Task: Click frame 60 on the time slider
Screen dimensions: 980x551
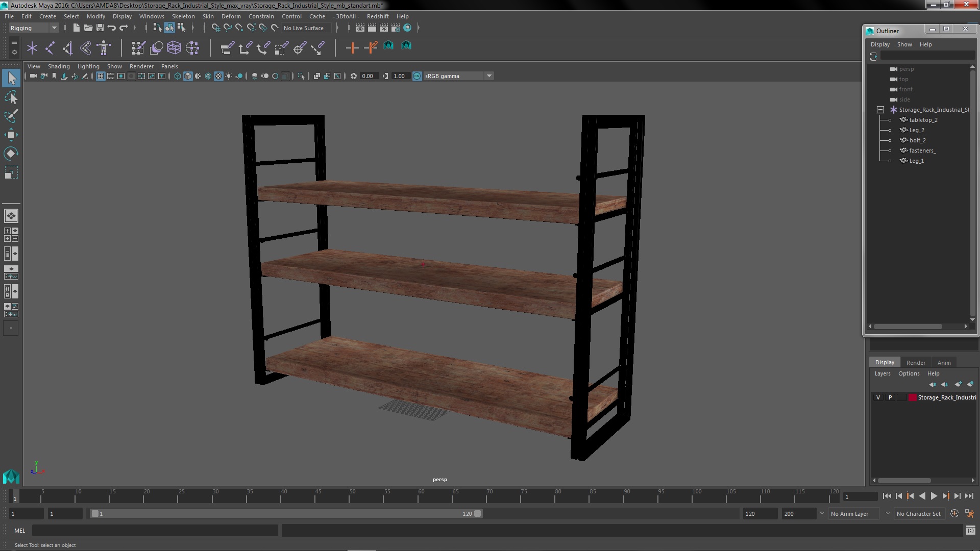Action: [422, 496]
